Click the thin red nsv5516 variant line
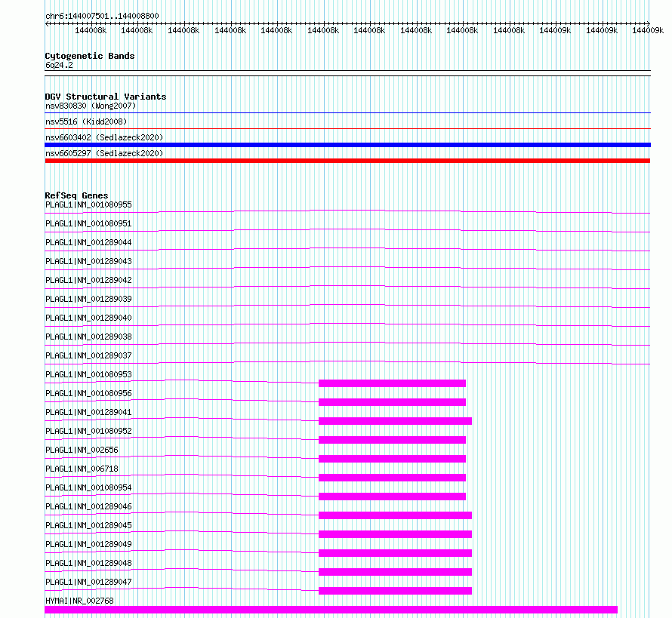 (347, 128)
